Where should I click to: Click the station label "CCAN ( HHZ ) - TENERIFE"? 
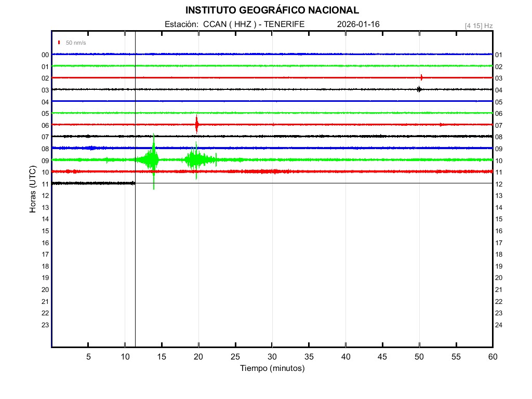tap(254, 24)
